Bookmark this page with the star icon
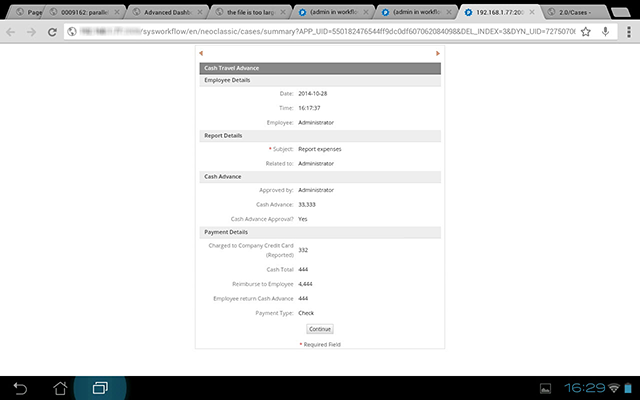The width and height of the screenshot is (640, 400). pyautogui.click(x=585, y=31)
